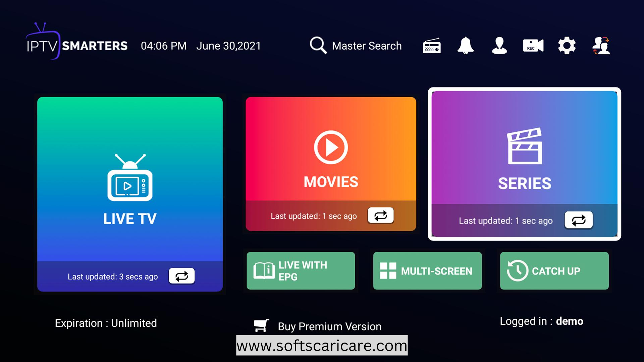This screenshot has height=362, width=644.
Task: Refresh Movies content
Action: pyautogui.click(x=380, y=215)
